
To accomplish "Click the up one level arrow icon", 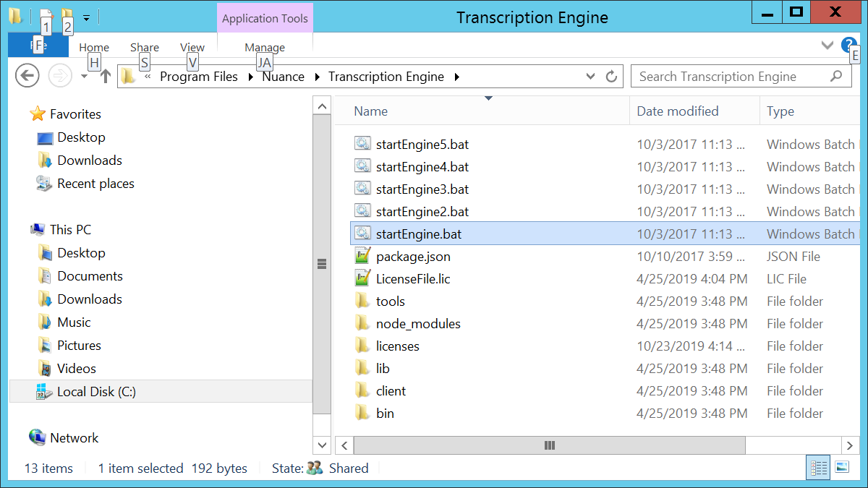I will pos(105,76).
